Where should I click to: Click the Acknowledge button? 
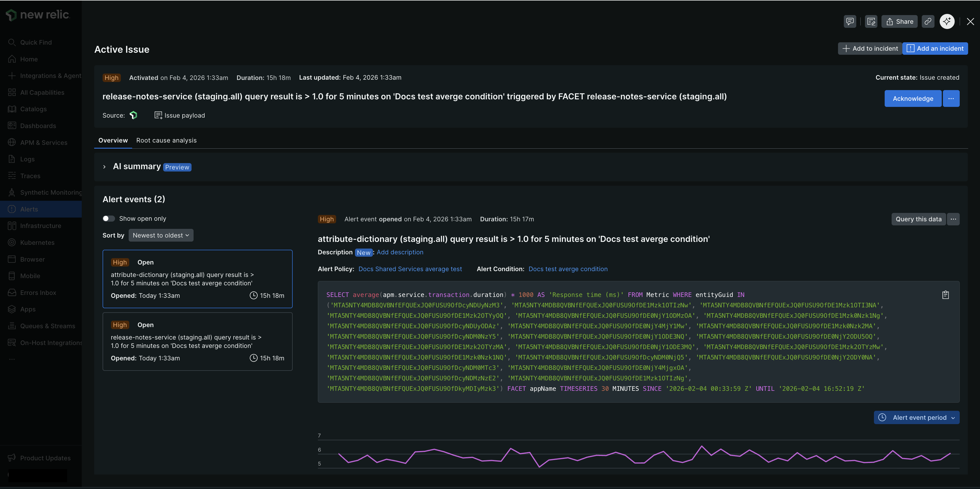[x=913, y=98]
